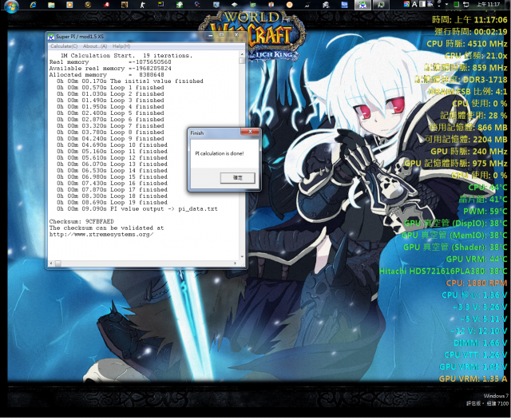Click the 'Hitachi HDS721616PLA380: 38°C' readout

[443, 271]
